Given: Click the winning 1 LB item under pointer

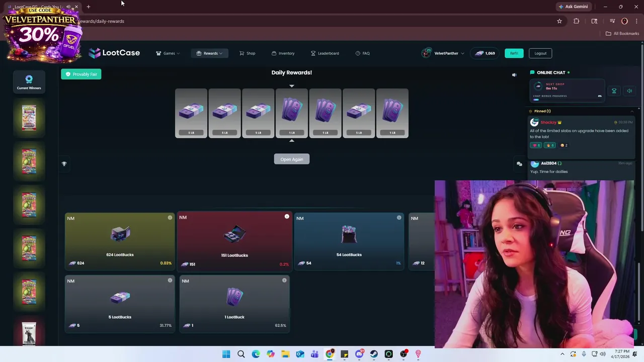Looking at the screenshot, I should point(292,113).
